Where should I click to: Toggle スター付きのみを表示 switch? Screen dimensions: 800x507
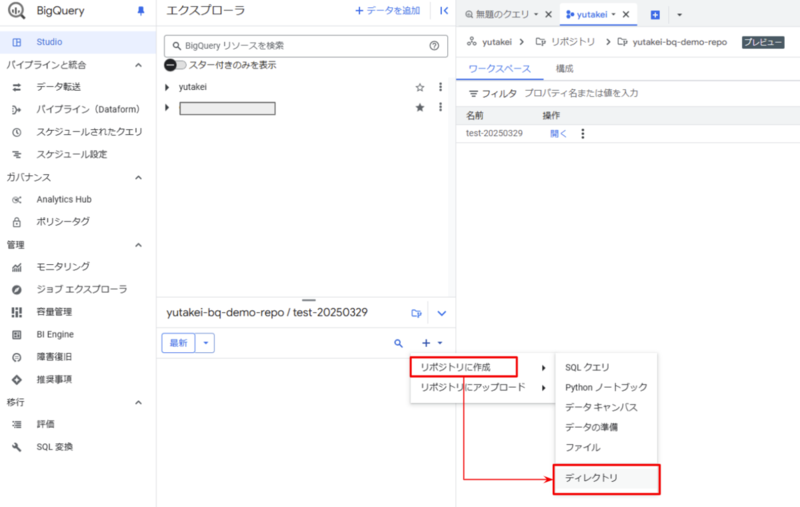pyautogui.click(x=175, y=65)
